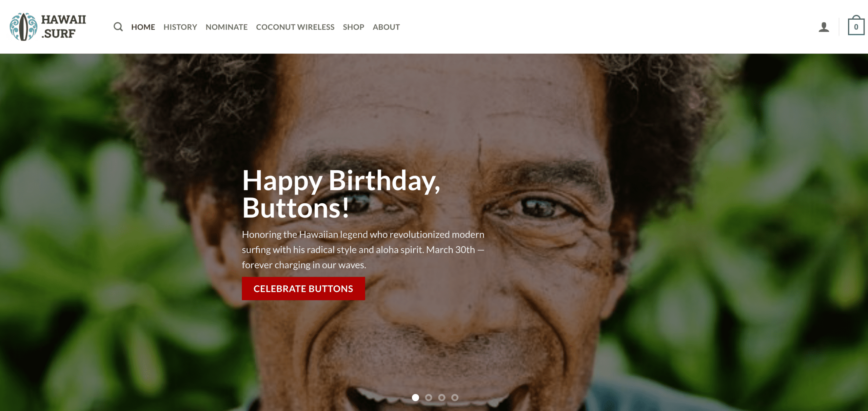Go to the HOME menu item

tap(143, 27)
